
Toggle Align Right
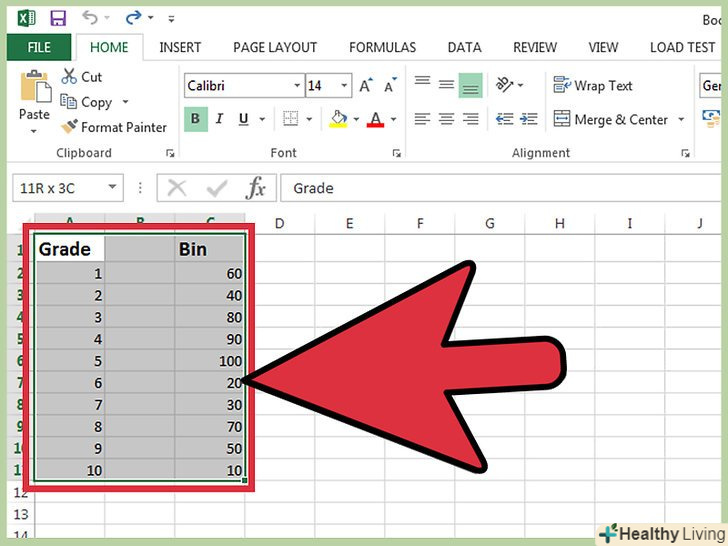pyautogui.click(x=470, y=119)
